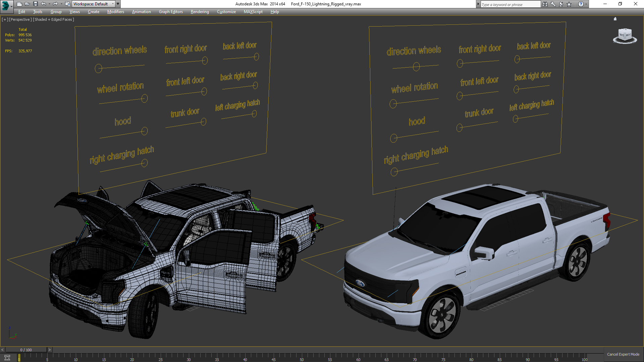644x362 pixels.
Task: Open Favorites star icon
Action: pos(569,4)
